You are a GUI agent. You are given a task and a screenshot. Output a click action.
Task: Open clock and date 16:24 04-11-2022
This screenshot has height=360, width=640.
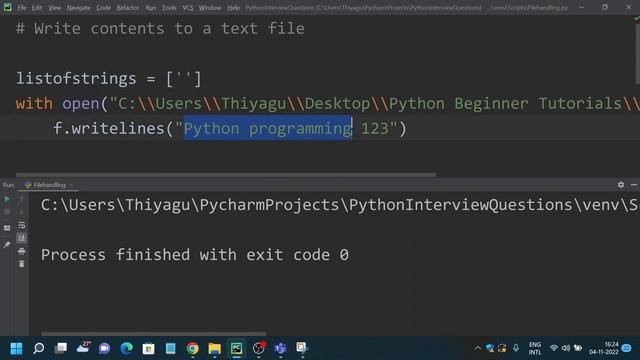[x=604, y=349]
